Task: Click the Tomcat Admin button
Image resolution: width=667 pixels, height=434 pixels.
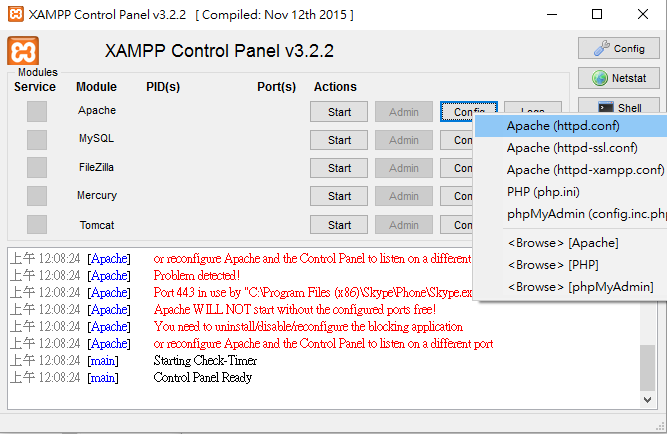Action: pos(404,225)
